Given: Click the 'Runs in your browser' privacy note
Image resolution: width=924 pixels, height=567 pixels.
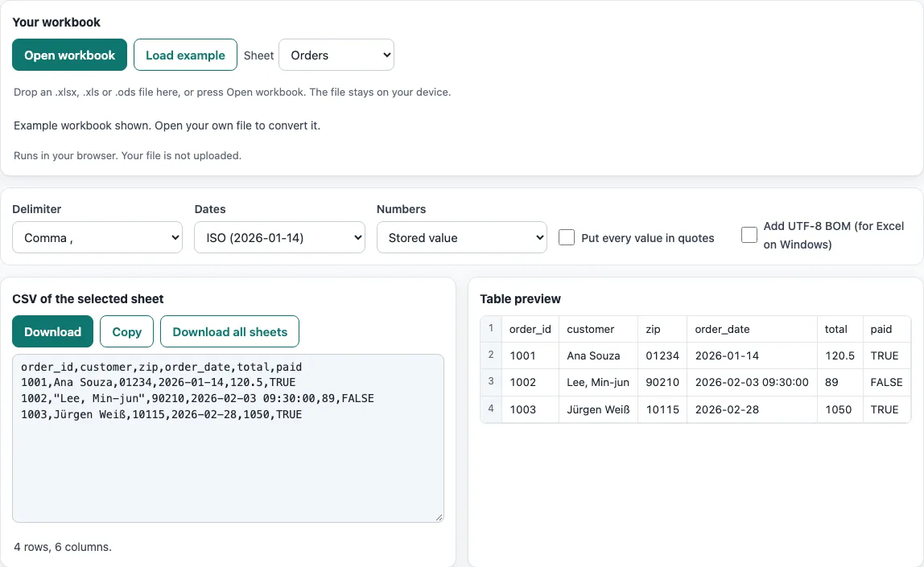Looking at the screenshot, I should (x=127, y=155).
